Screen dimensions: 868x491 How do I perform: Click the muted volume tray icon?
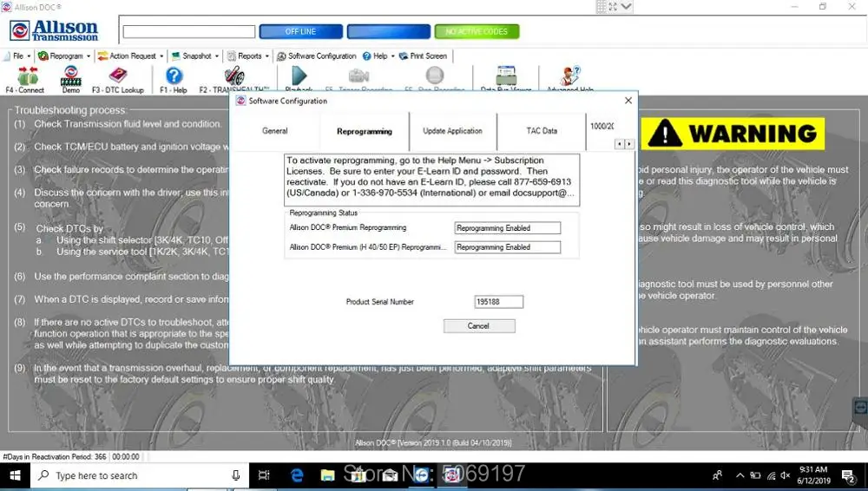[786, 475]
